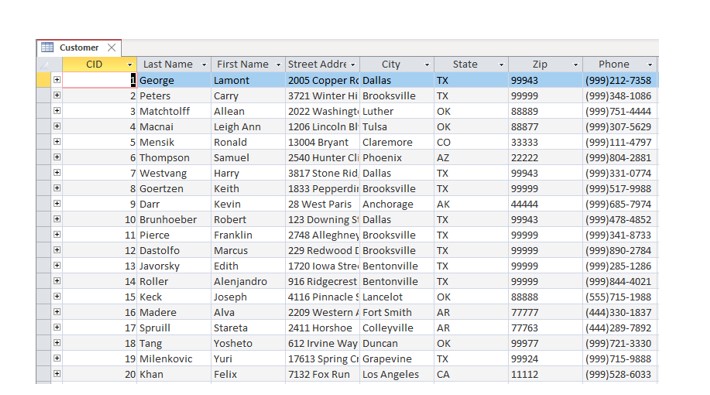Click the Customer table datasheet icon

pos(47,47)
